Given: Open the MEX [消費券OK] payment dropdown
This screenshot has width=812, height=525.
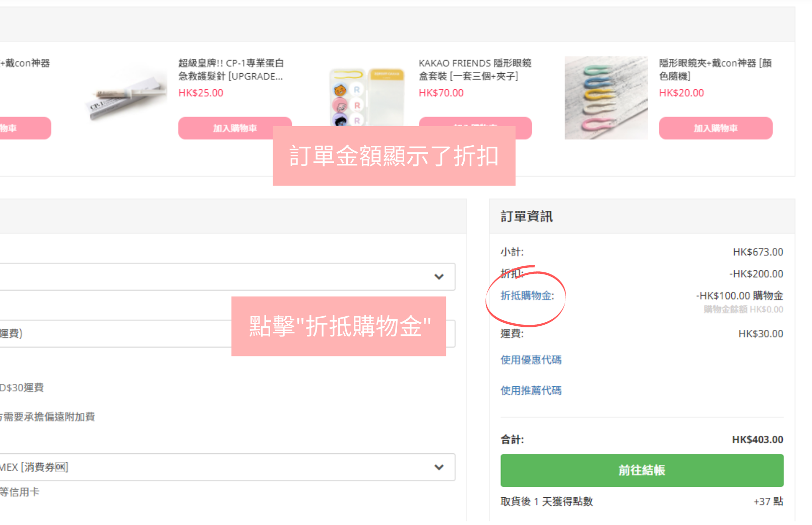Looking at the screenshot, I should click(227, 467).
